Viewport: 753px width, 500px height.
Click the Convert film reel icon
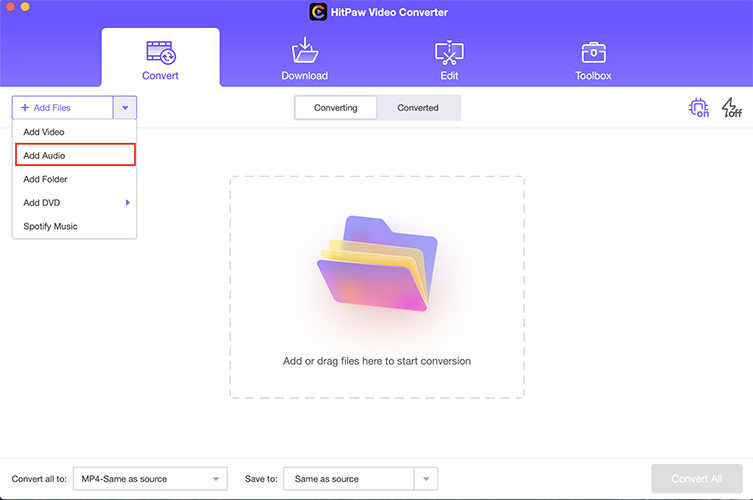(x=161, y=52)
